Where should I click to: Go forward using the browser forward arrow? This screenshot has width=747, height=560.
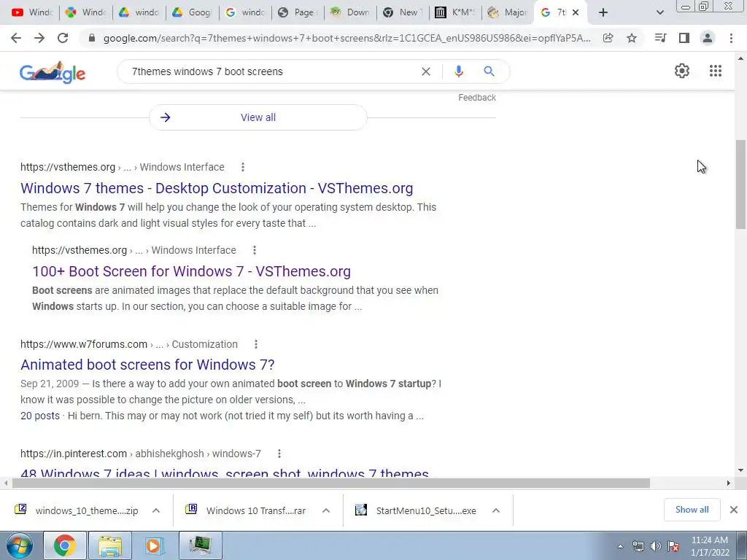coord(39,38)
